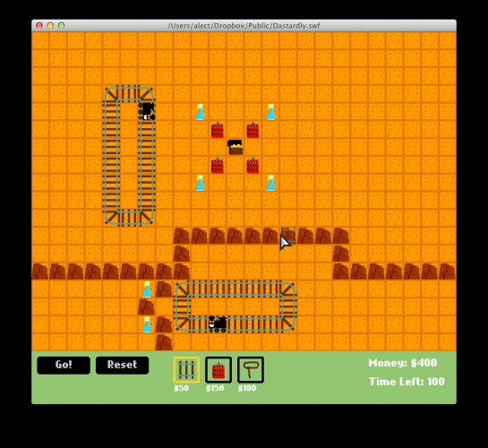
Task: Click the Money: $400 display
Action: click(402, 363)
